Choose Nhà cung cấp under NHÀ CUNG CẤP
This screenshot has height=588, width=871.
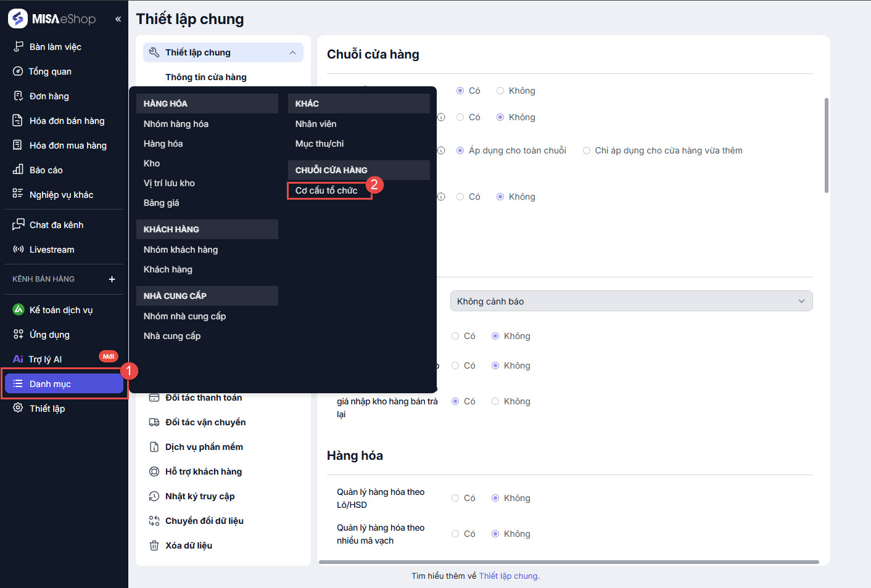pyautogui.click(x=172, y=336)
